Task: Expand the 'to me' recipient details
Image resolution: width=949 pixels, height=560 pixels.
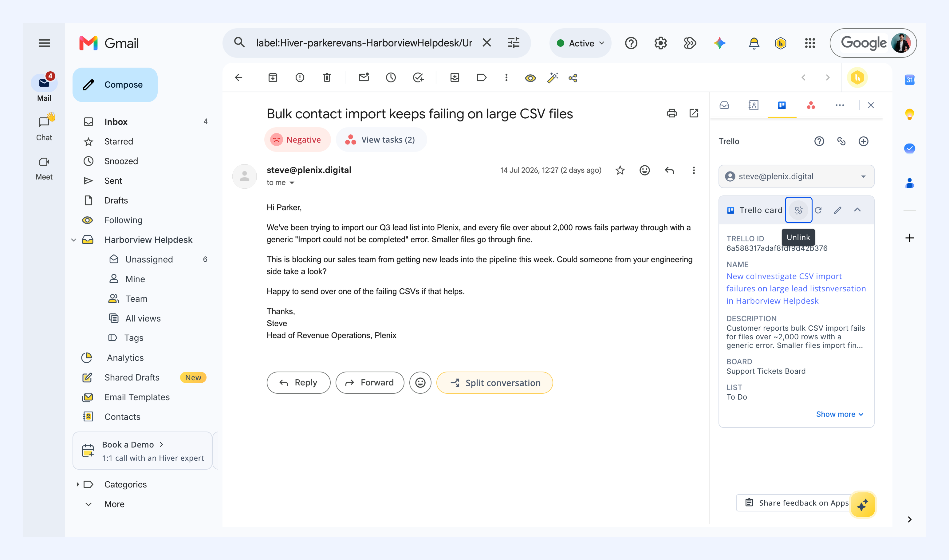Action: 292,183
